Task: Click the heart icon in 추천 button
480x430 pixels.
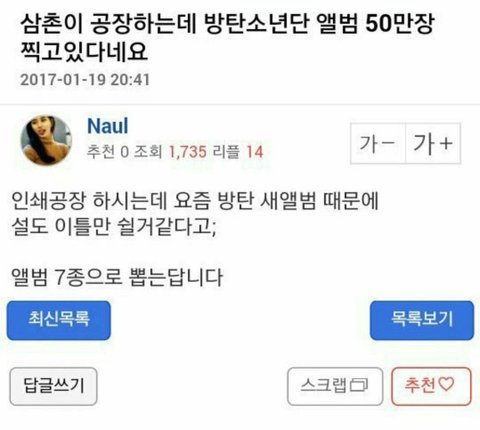Action: pos(446,384)
